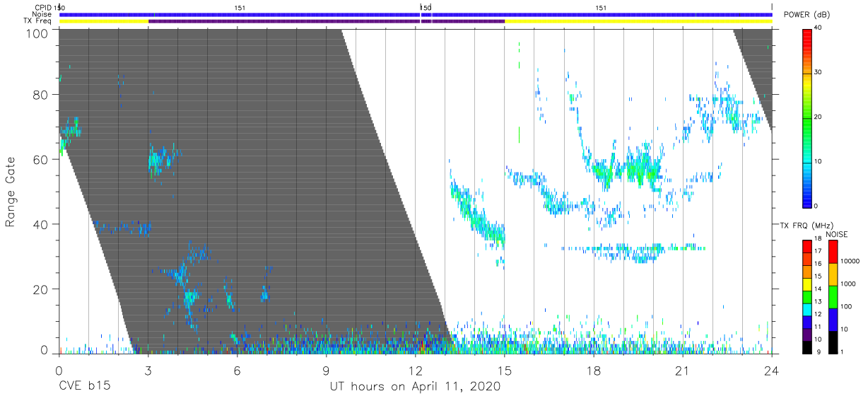The width and height of the screenshot is (868, 401).
Task: Select the 20 tick on power scale
Action: [819, 117]
